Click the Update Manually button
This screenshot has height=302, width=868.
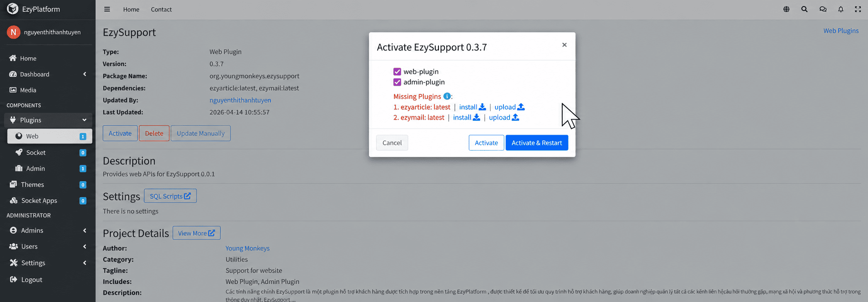tap(200, 133)
